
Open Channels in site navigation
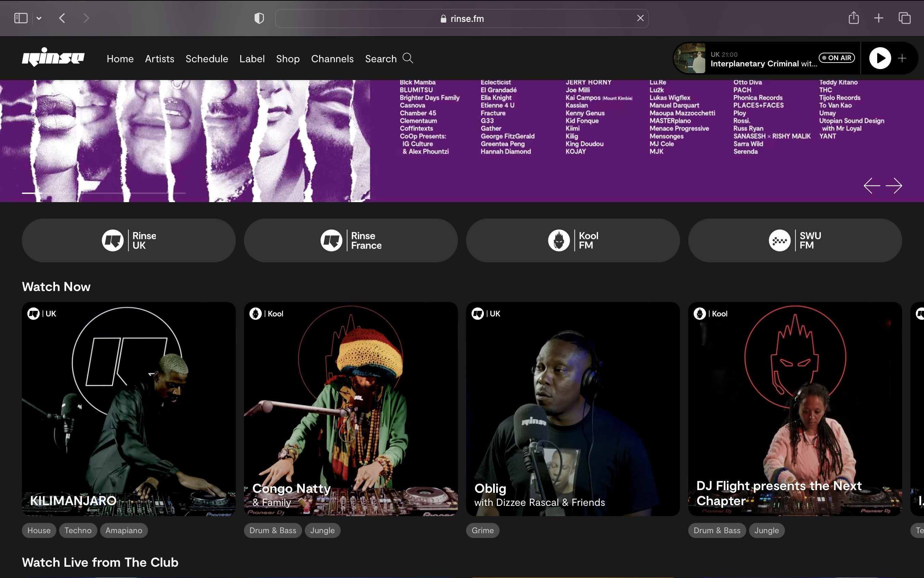332,59
